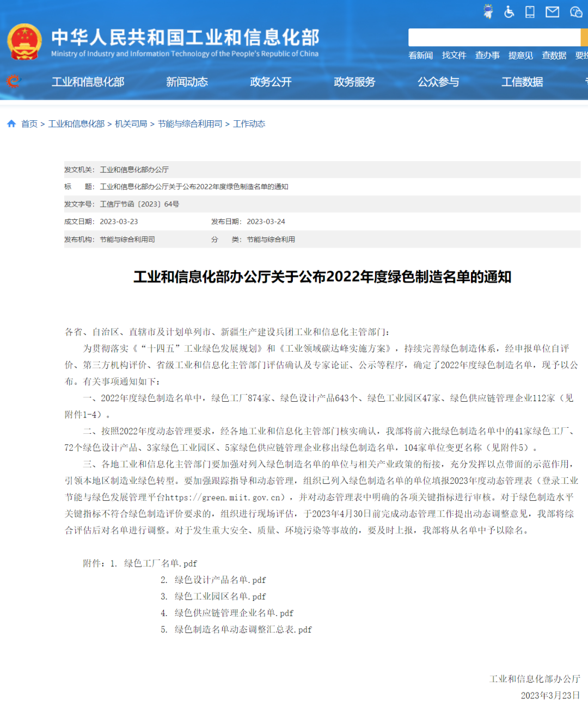This screenshot has width=588, height=706.
Task: Click the home icon in breadcrumb
Action: pos(11,124)
